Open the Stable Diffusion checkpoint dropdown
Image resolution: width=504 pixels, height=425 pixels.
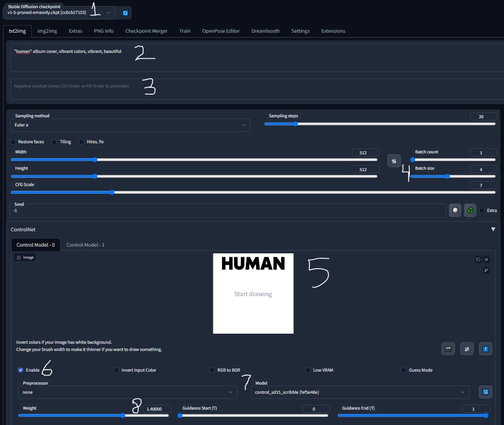point(59,12)
